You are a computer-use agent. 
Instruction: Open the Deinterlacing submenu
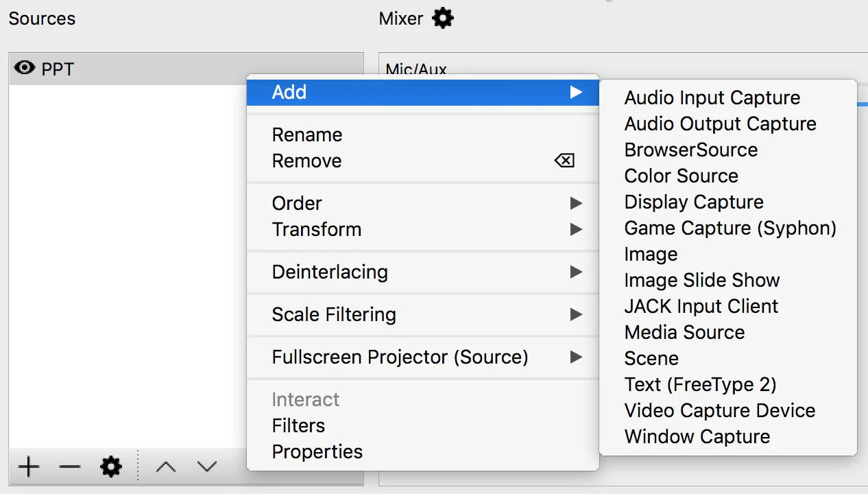pos(423,272)
